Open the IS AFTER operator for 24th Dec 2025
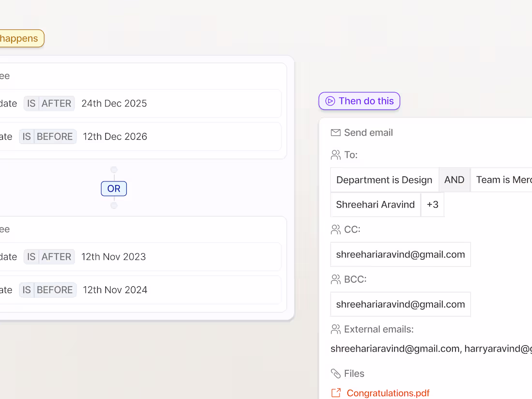This screenshot has height=399, width=532. pyautogui.click(x=49, y=103)
